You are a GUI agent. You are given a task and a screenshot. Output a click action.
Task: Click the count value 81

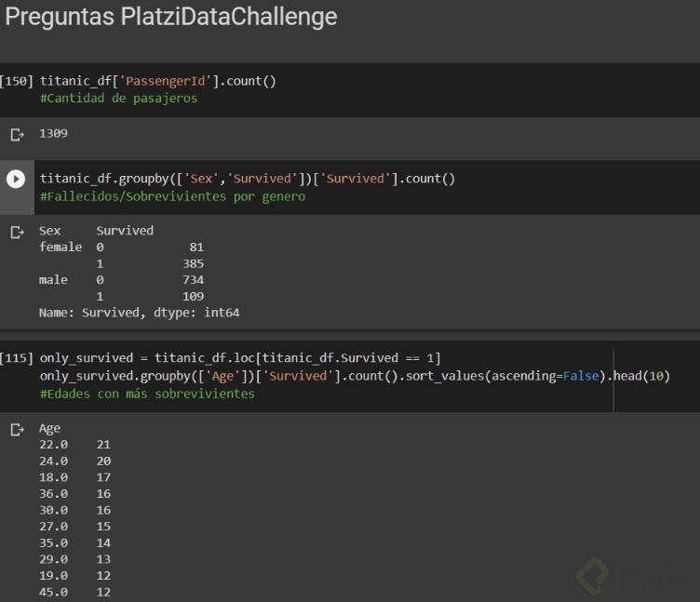[x=196, y=247]
